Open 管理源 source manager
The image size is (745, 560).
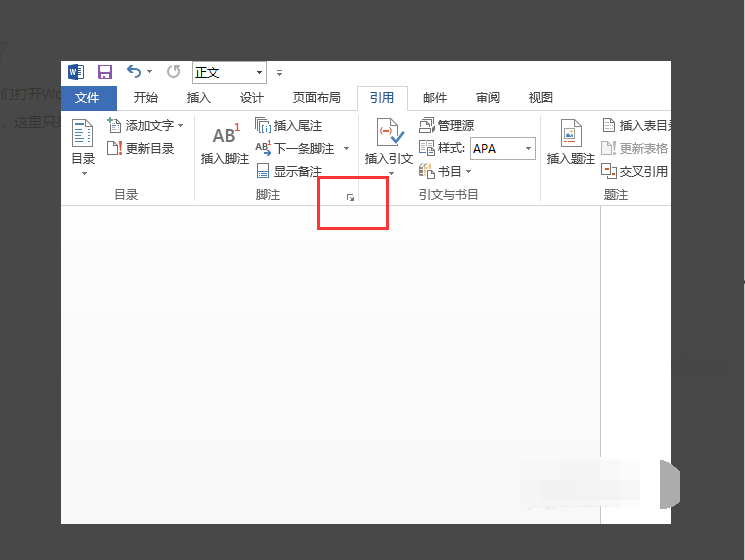[447, 125]
